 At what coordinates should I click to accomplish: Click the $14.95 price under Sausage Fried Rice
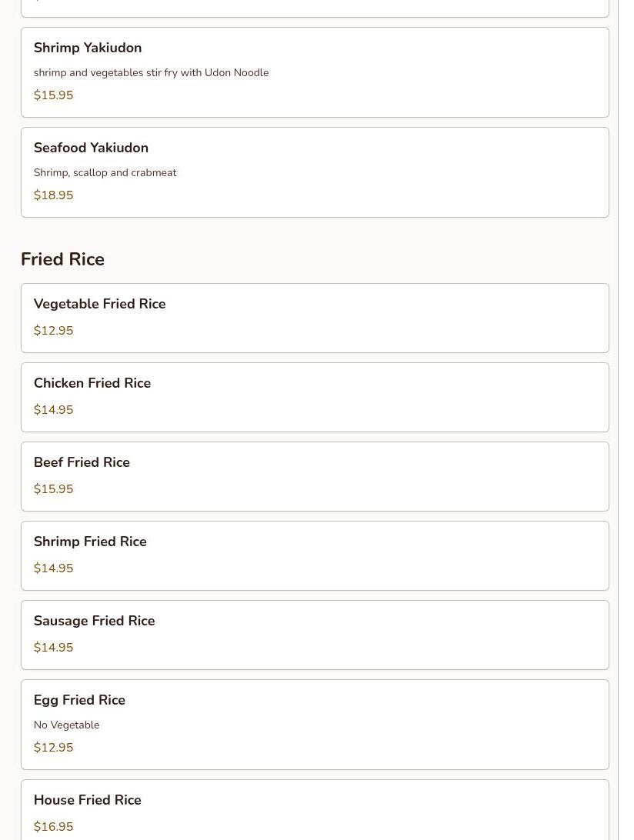pos(54,648)
